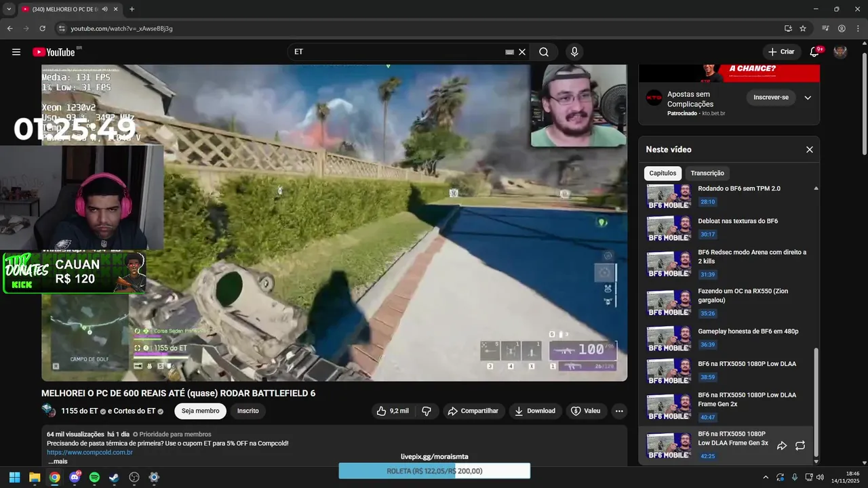This screenshot has width=868, height=488.
Task: Open a new Chrome tab
Action: [x=132, y=9]
